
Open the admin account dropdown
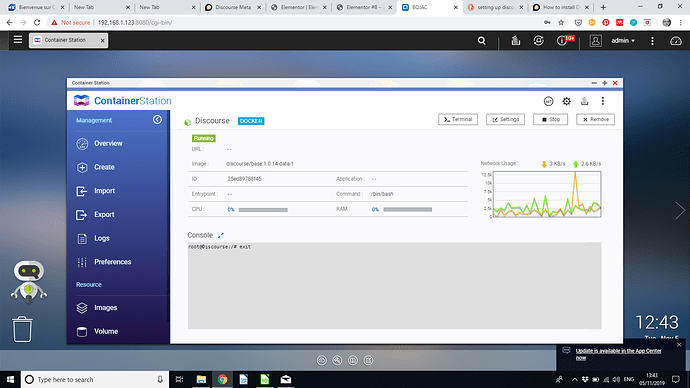(x=623, y=40)
